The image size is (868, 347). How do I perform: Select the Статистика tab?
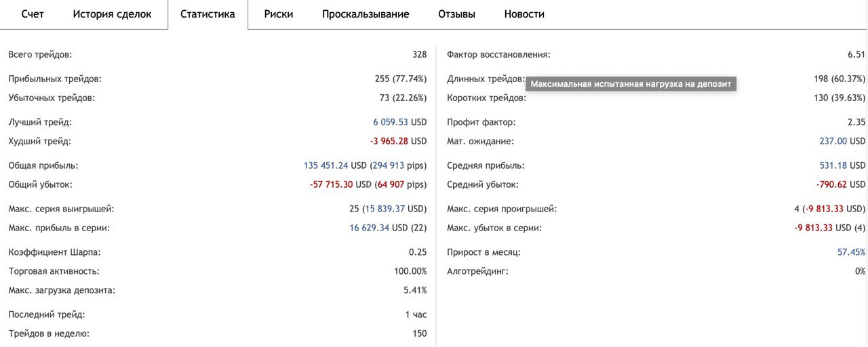pyautogui.click(x=208, y=14)
